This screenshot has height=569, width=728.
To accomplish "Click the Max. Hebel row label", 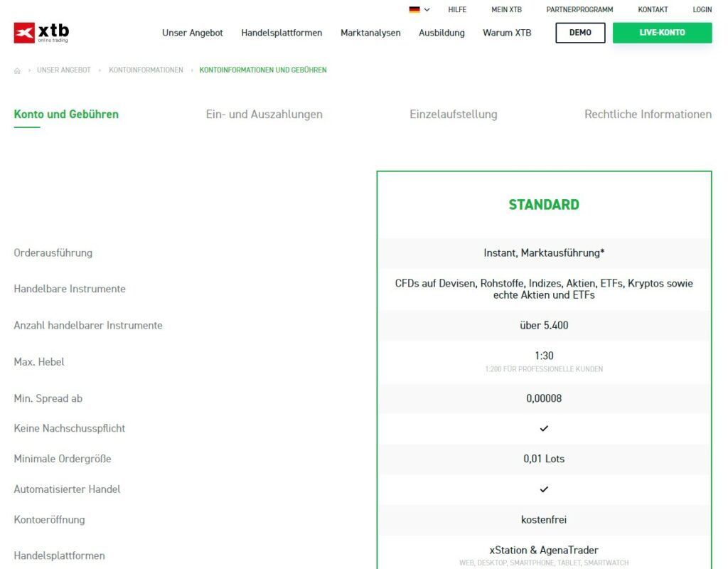I will click(39, 362).
